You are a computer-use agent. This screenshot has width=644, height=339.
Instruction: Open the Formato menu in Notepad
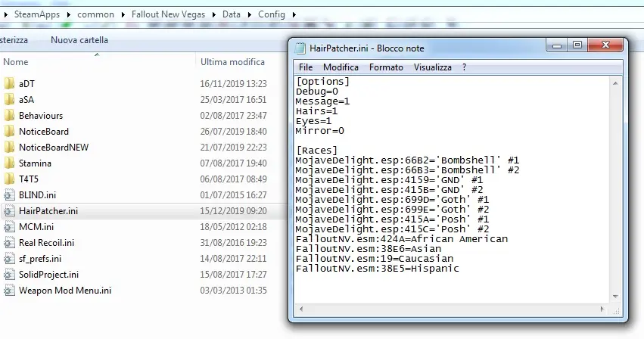pyautogui.click(x=386, y=67)
